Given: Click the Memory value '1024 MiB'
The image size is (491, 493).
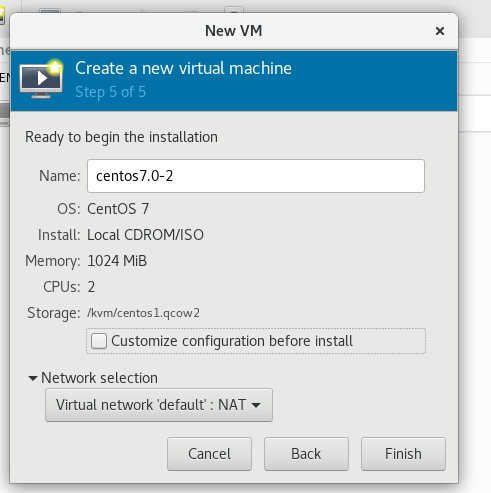Looking at the screenshot, I should click(x=117, y=261).
